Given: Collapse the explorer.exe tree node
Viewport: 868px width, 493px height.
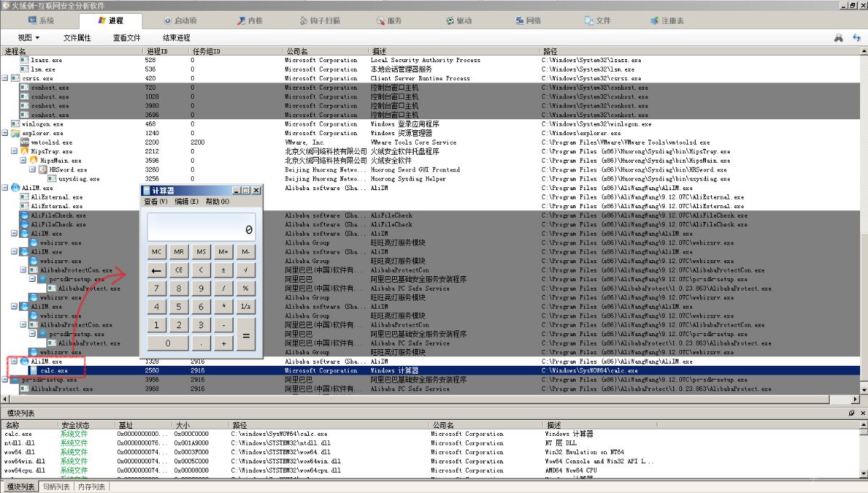Looking at the screenshot, I should [5, 133].
